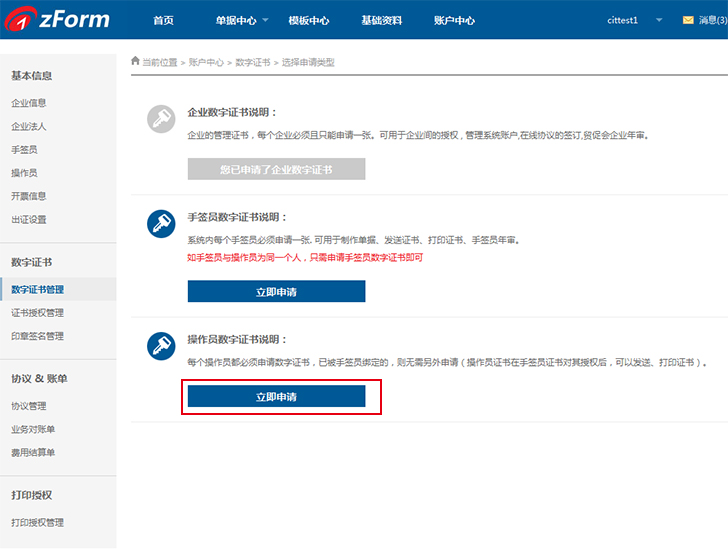728x549 pixels.
Task: Open the 首页 menu item
Action: [x=163, y=20]
